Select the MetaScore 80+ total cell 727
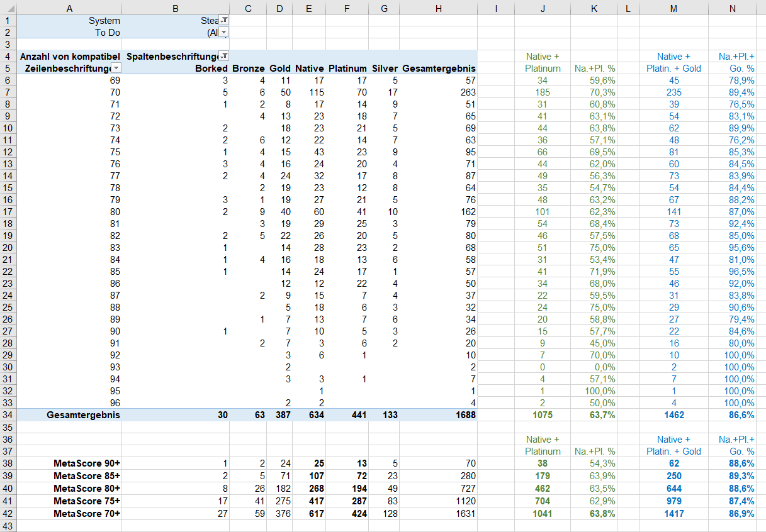 click(439, 489)
